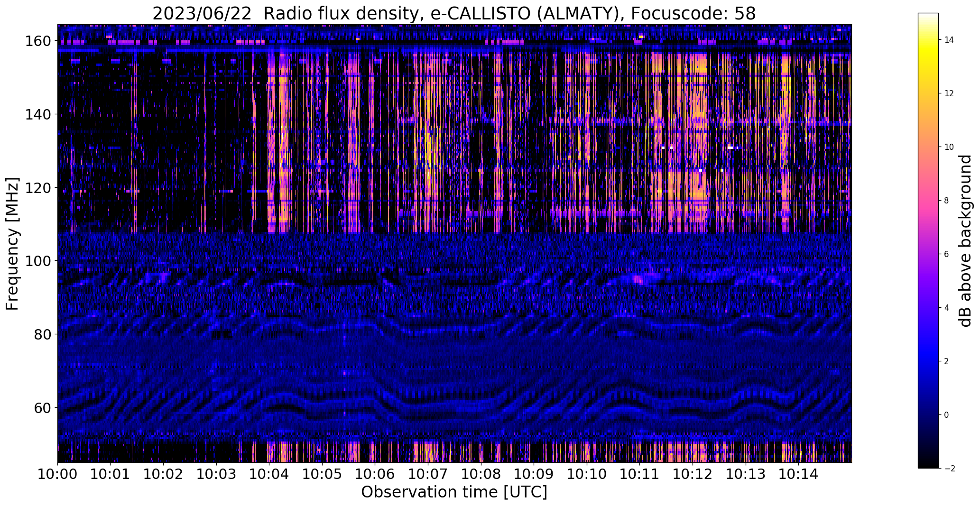
Task: Click time tick label 10:08
Action: pyautogui.click(x=481, y=474)
